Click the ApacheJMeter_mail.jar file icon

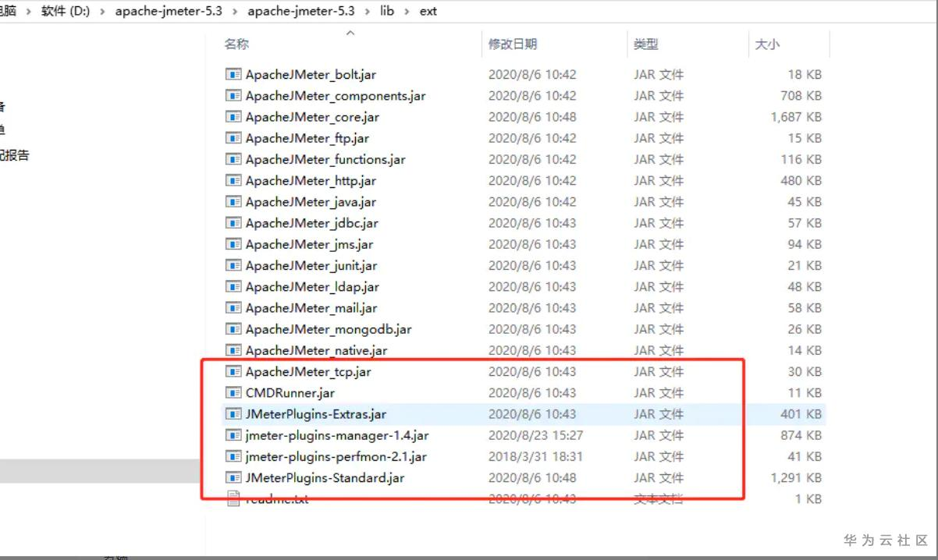[x=233, y=308]
